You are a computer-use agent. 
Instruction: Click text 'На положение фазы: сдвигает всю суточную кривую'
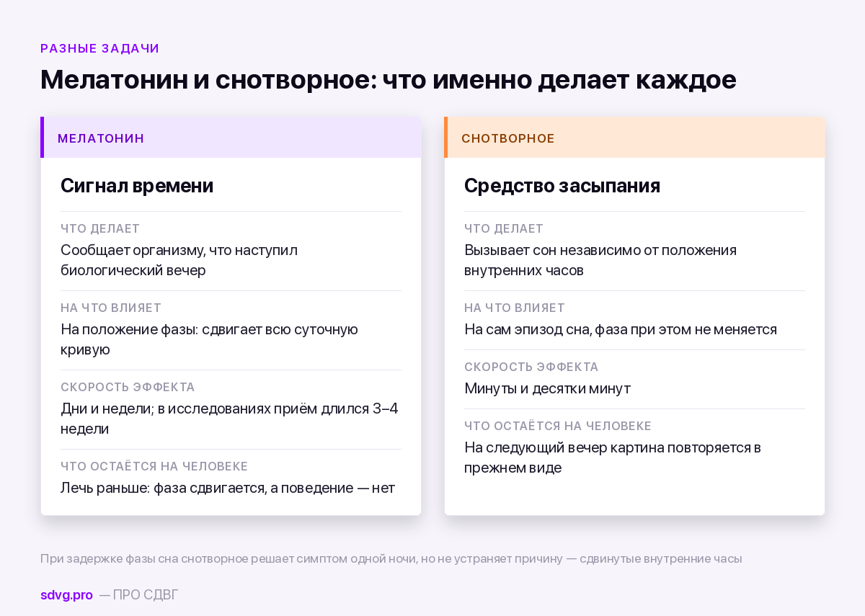pyautogui.click(x=209, y=339)
